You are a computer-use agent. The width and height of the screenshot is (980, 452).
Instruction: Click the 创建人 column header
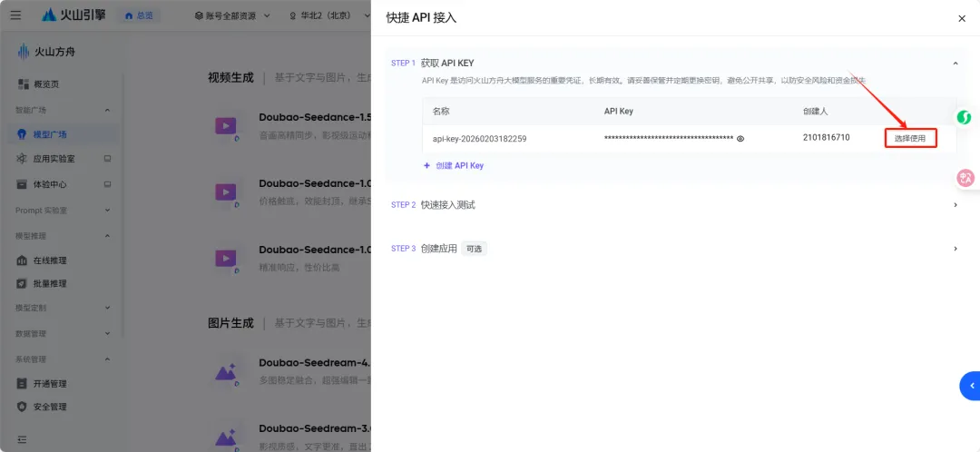click(x=815, y=112)
